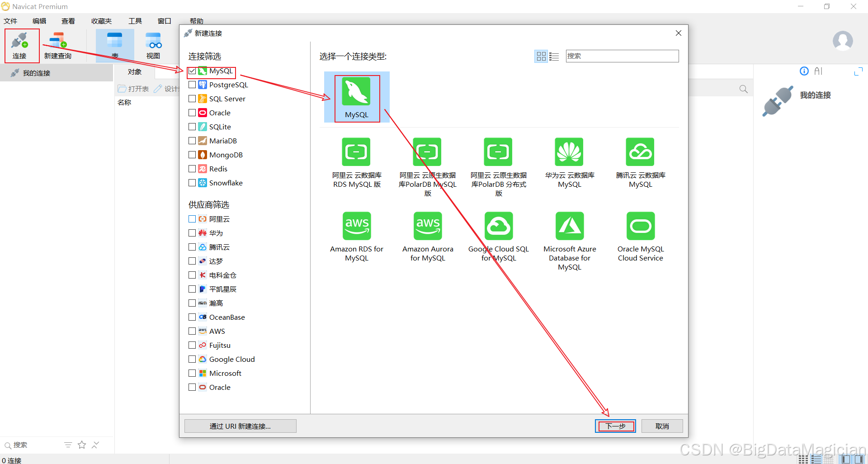This screenshot has width=868, height=464.
Task: Click the 下一步 (Next) button
Action: pyautogui.click(x=615, y=426)
